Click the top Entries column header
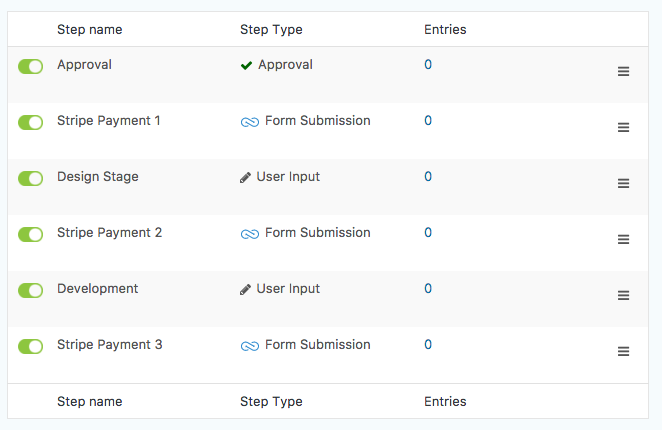Viewport: 662px width, 430px height. (x=445, y=30)
